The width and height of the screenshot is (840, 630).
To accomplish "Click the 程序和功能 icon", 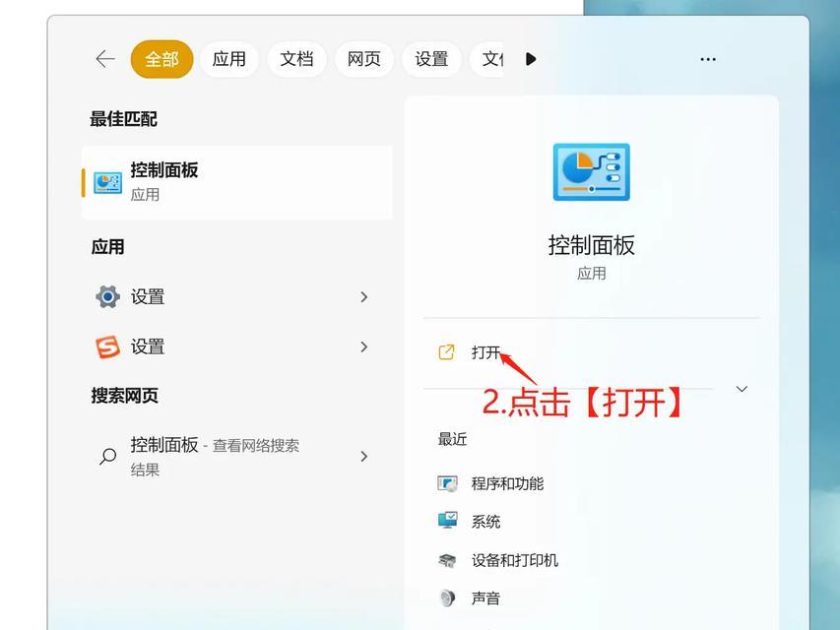I will [x=447, y=483].
